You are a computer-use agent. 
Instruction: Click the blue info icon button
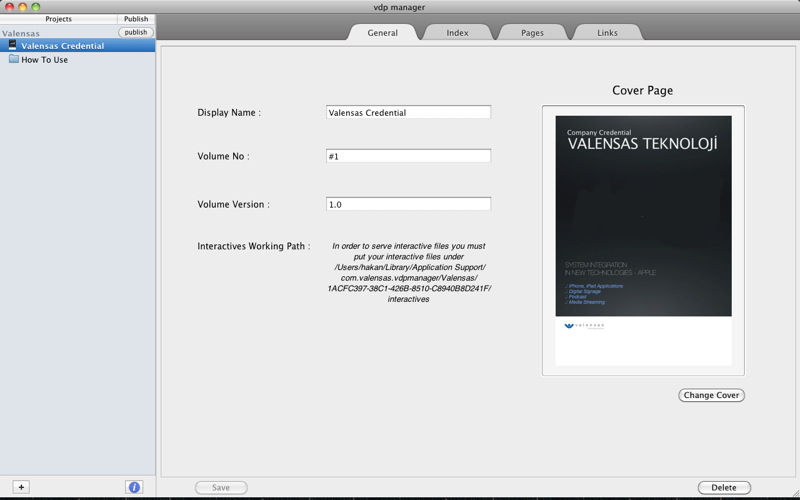click(x=134, y=487)
